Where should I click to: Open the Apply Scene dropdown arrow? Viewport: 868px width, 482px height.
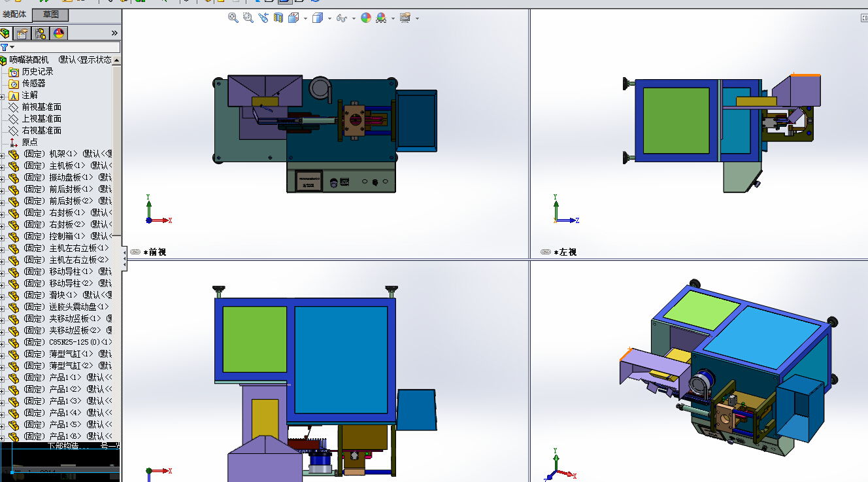tap(393, 18)
